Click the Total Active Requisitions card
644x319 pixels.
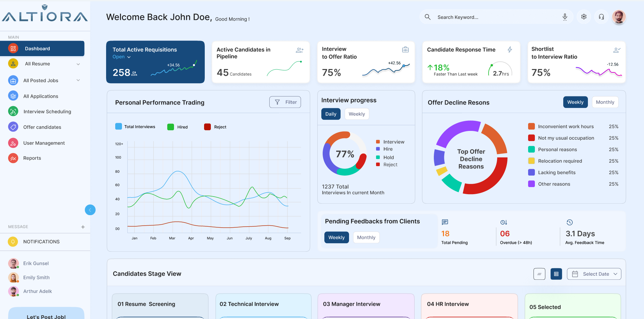click(x=155, y=62)
